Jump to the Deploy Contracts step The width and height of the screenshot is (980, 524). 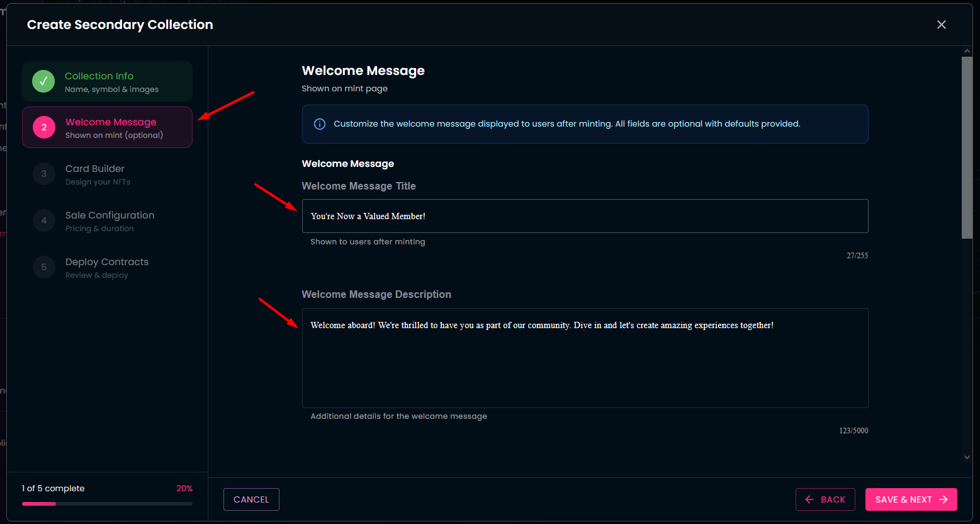(107, 268)
